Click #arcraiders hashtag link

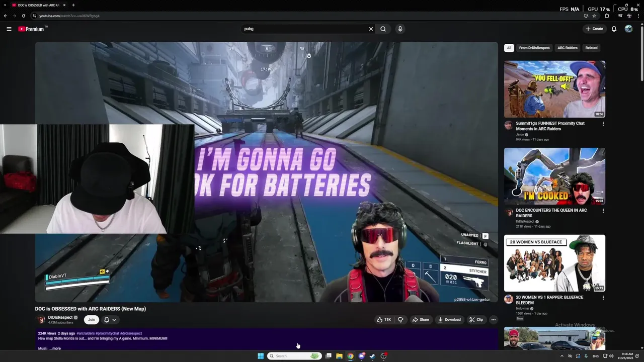tap(86, 333)
